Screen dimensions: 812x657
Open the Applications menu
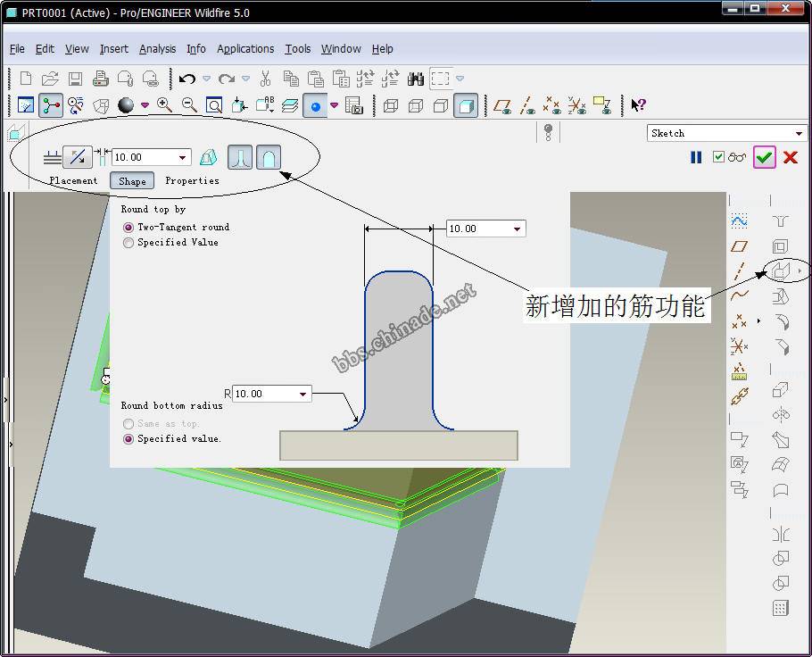tap(245, 49)
